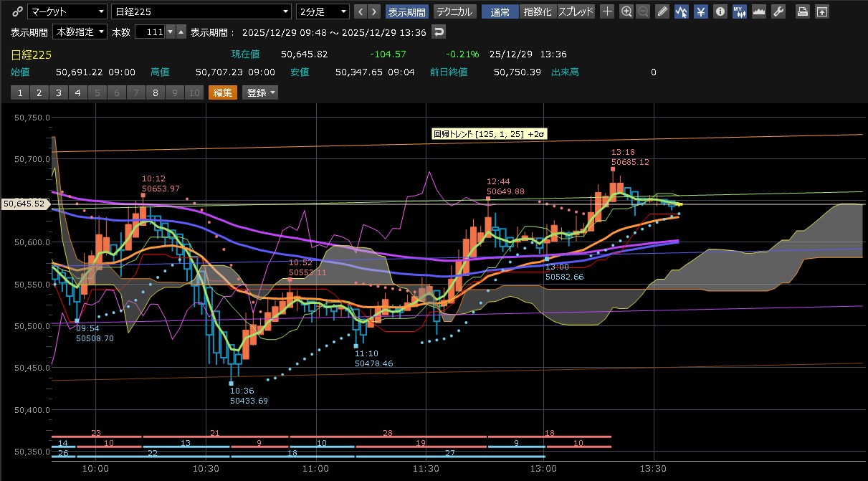The image size is (868, 481).
Task: Switch to スプレッド spread mode
Action: pos(576,11)
